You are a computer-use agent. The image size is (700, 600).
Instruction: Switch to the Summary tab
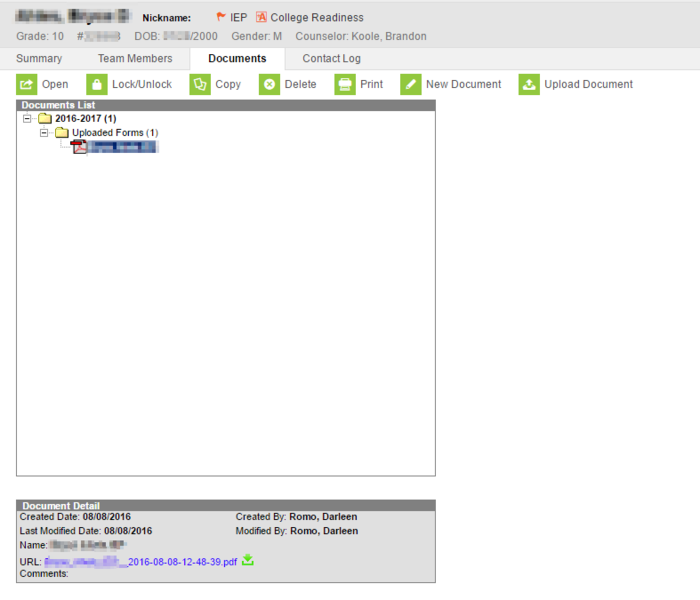[x=39, y=59]
